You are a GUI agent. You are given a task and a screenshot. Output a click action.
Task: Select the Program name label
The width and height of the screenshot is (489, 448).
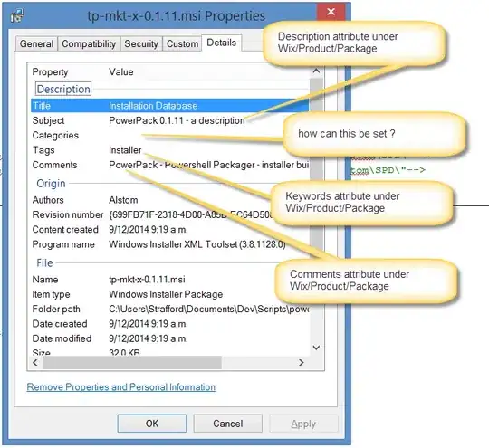point(63,244)
